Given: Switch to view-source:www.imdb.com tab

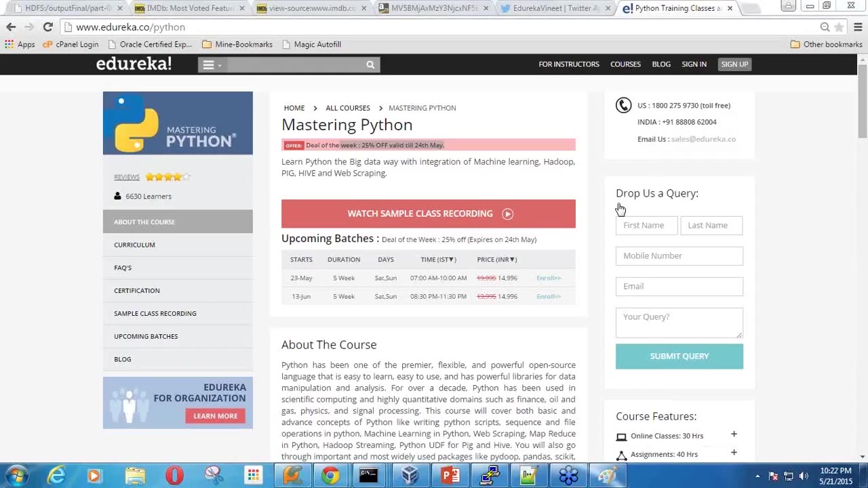Looking at the screenshot, I should 312,8.
